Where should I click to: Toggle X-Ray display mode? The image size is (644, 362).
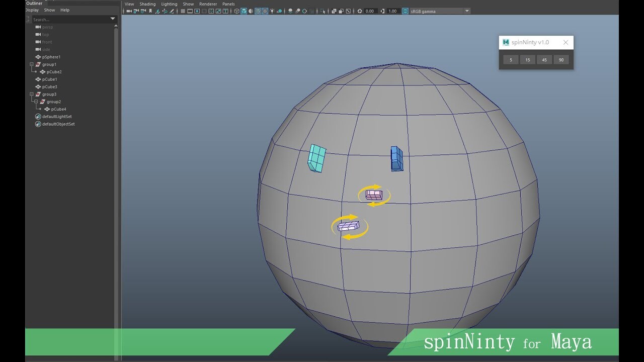334,11
